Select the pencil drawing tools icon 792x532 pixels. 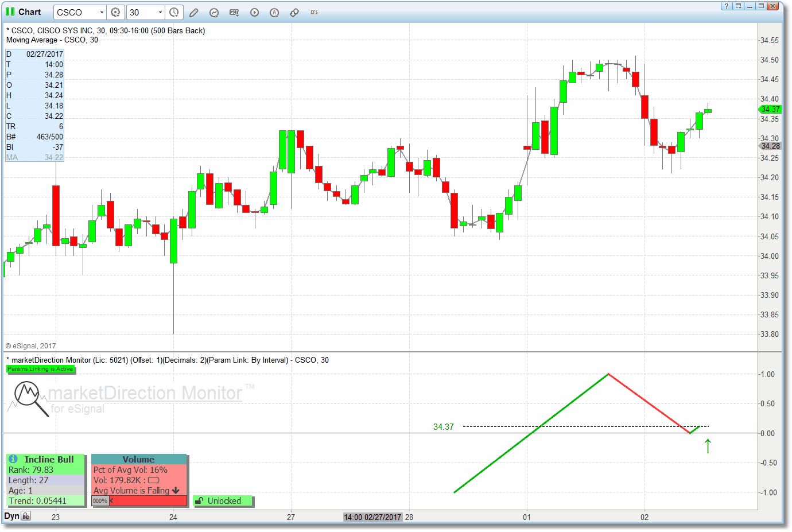[194, 13]
